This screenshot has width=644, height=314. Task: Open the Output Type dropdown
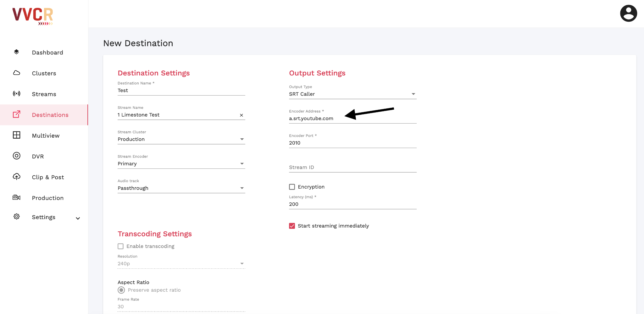click(x=414, y=94)
